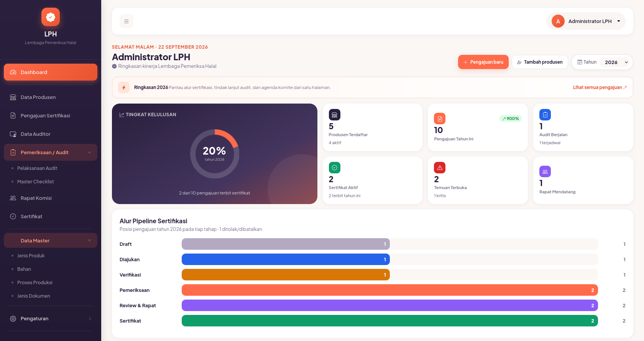Click the '4 aktif' text
This screenshot has width=644, height=341.
335,143
